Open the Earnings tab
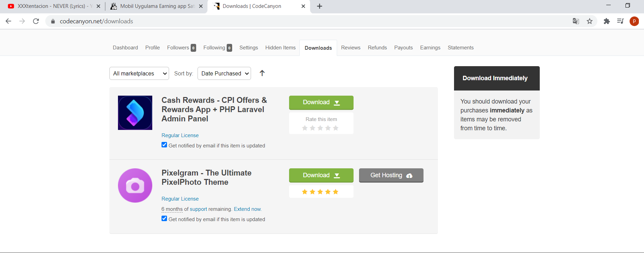This screenshot has width=644, height=253. pos(430,48)
